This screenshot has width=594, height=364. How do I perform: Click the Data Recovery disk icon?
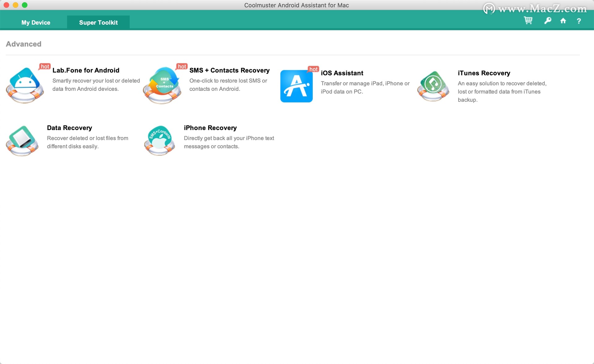click(22, 141)
